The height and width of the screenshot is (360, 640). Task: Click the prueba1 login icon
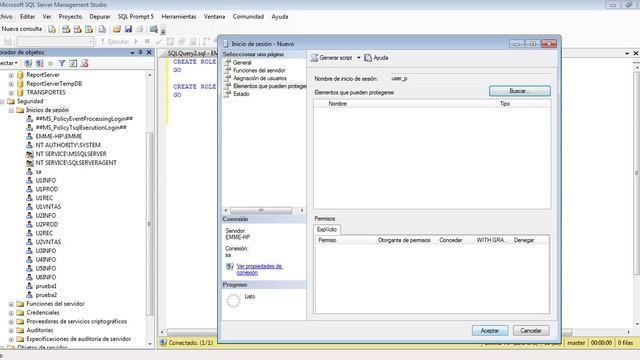click(x=29, y=286)
